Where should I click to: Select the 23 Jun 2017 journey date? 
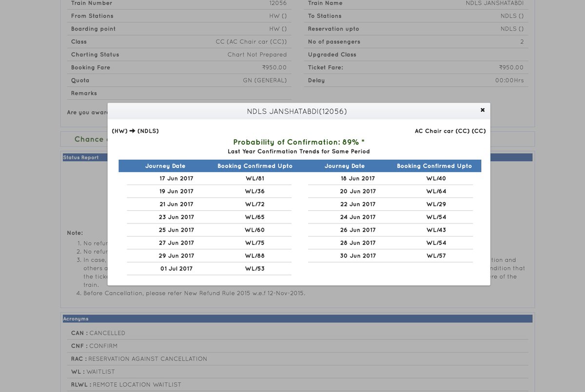coord(176,217)
